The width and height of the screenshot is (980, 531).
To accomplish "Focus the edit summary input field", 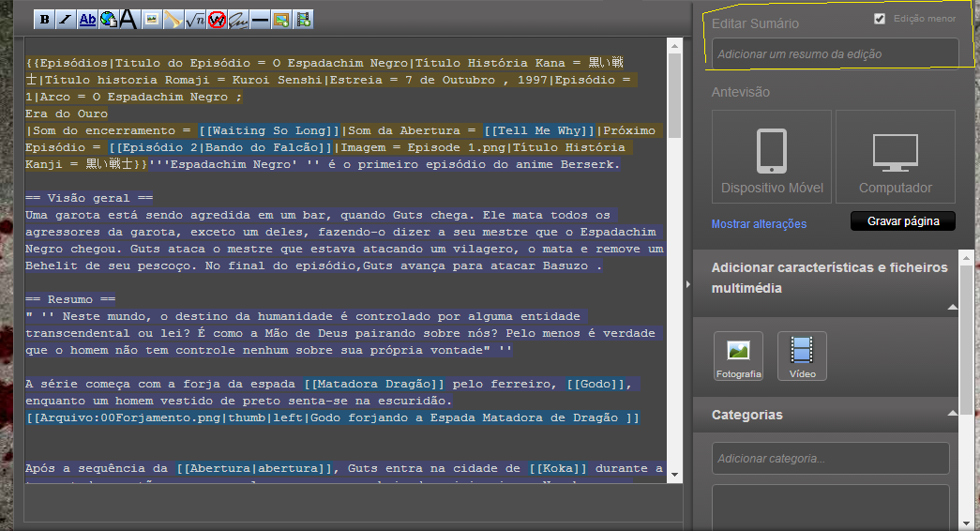I will click(x=835, y=53).
